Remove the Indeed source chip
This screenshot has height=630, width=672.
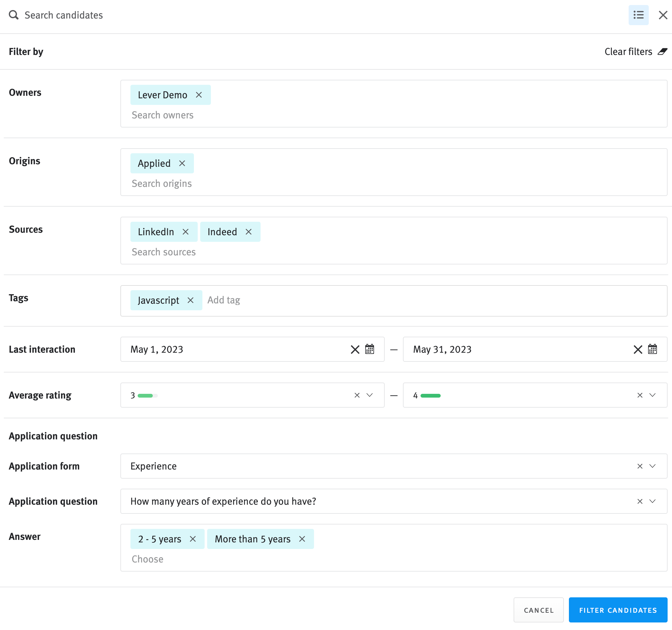[x=248, y=232]
